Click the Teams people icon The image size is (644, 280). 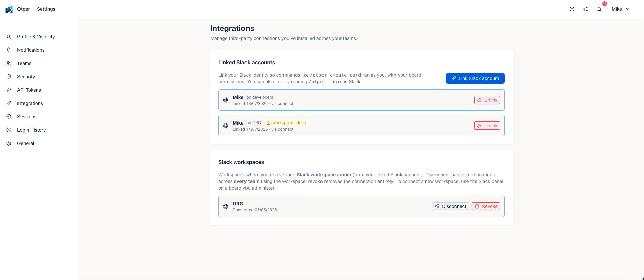click(x=9, y=63)
